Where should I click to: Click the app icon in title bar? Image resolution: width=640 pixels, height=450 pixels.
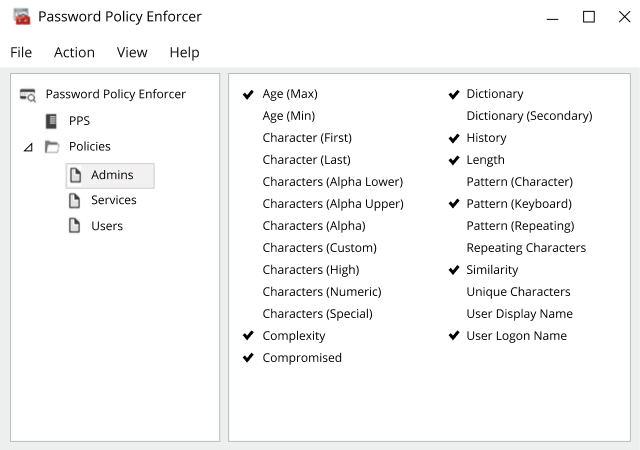[22, 16]
